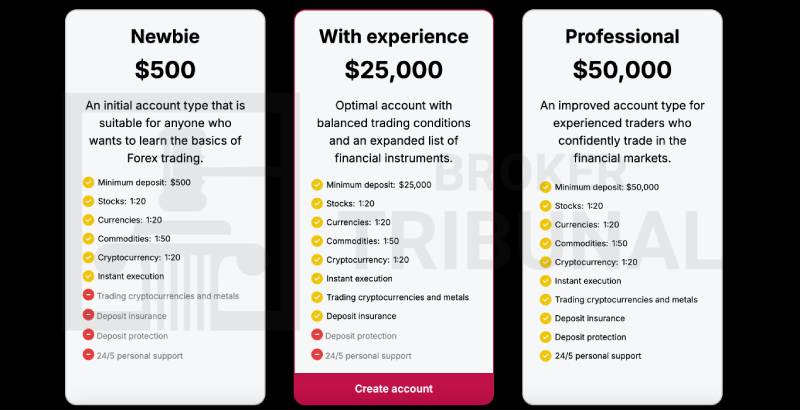
Task: Click red minus icon beside With experience Deposit protection
Action: 317,336
